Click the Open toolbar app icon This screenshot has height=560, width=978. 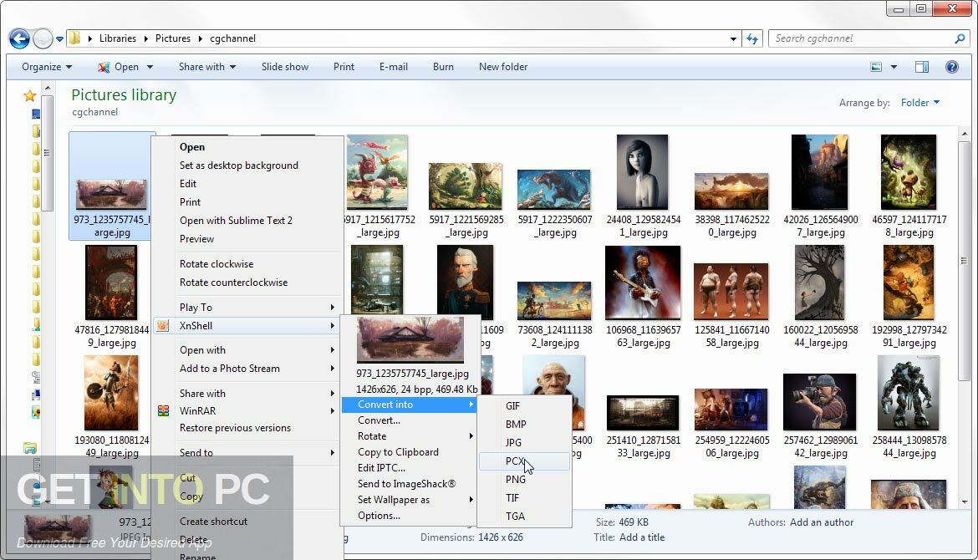tap(104, 67)
